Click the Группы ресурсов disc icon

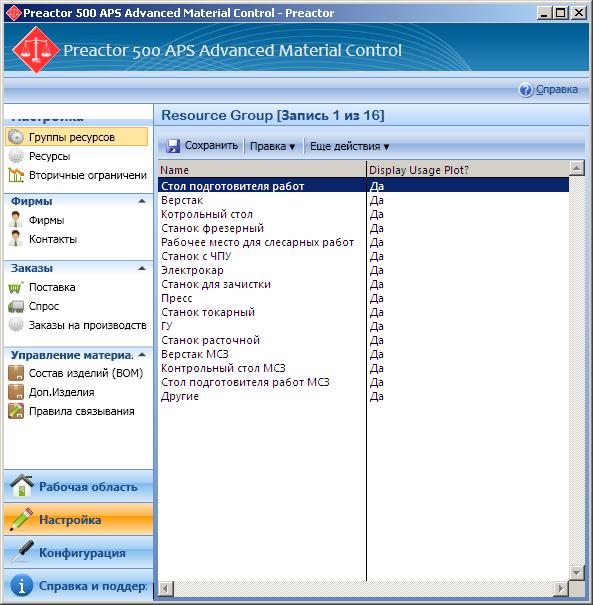coord(16,137)
